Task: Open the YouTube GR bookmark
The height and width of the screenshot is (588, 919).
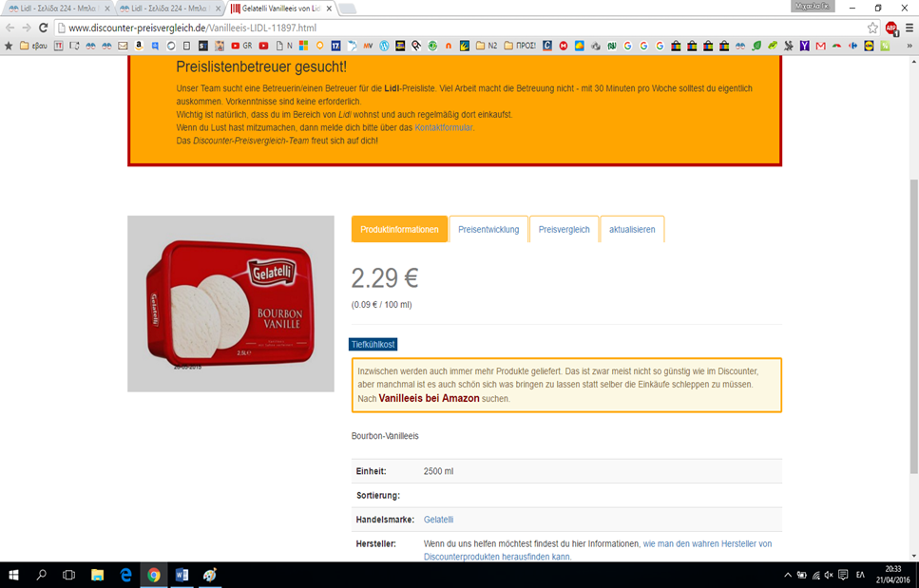Action: pos(241,46)
